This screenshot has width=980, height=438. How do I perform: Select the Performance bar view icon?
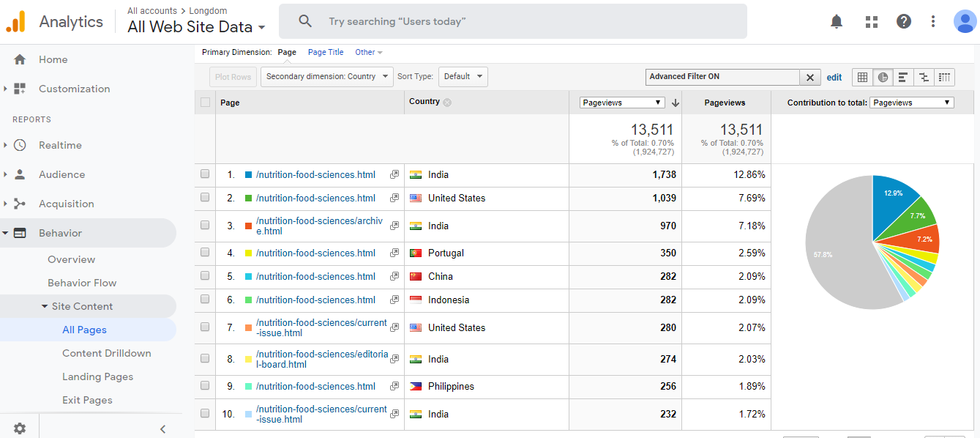(903, 77)
